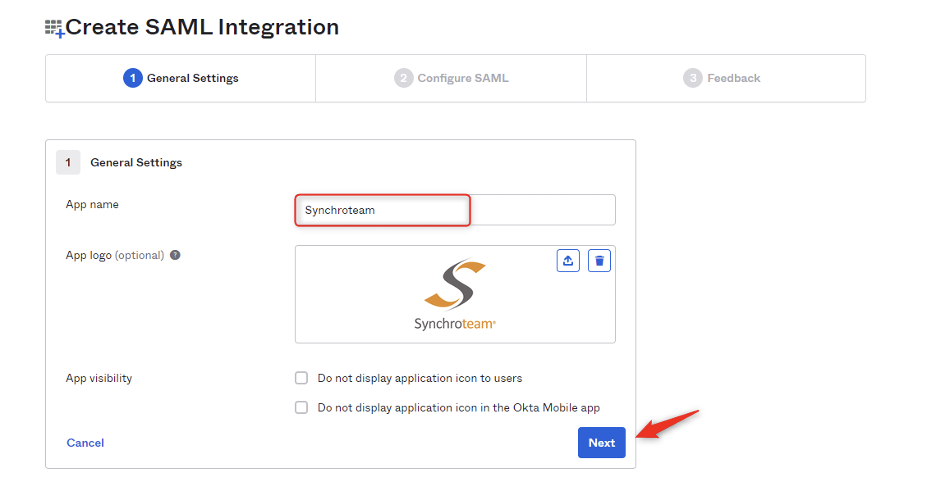
Task: Click the Cancel link
Action: [85, 443]
